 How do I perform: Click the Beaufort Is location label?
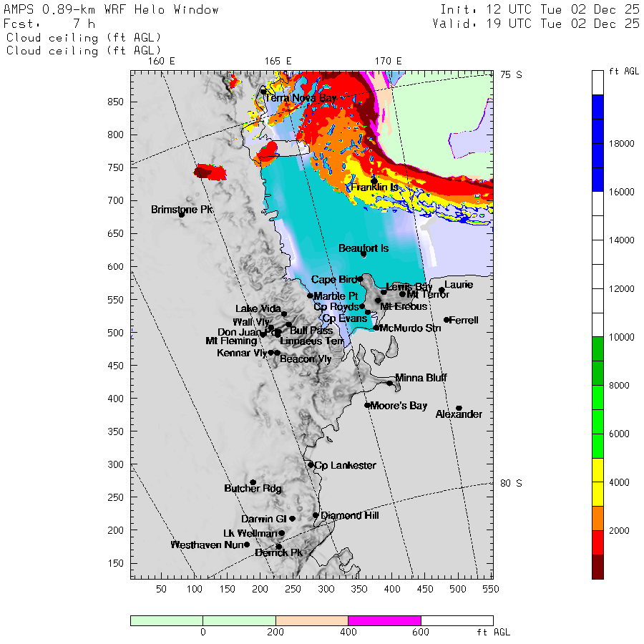click(x=364, y=248)
